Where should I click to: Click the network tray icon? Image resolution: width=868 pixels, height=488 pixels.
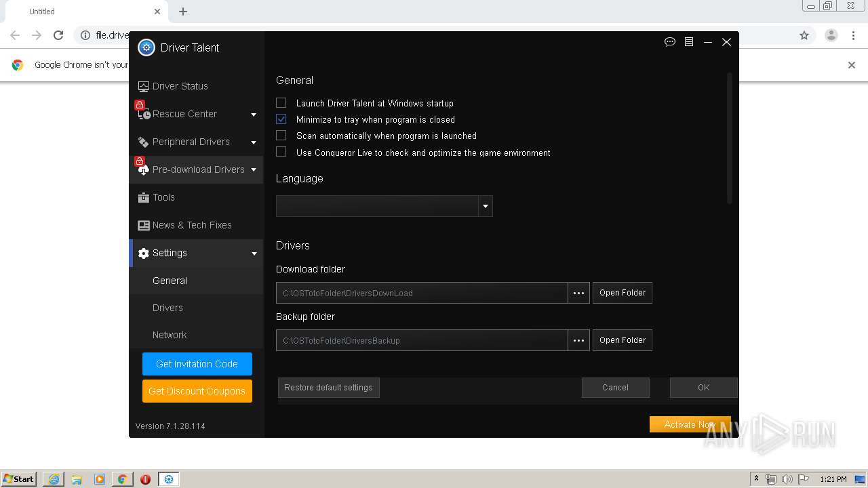click(771, 479)
